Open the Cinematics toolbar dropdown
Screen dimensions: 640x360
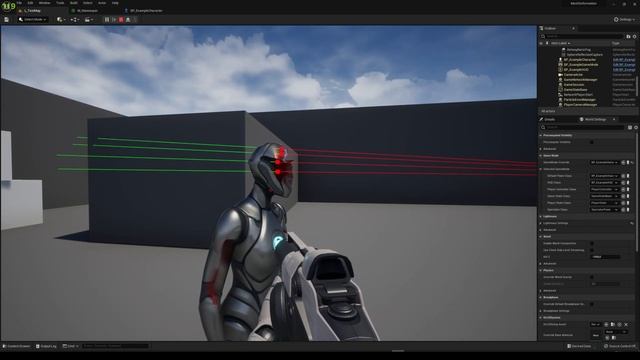tap(88, 20)
